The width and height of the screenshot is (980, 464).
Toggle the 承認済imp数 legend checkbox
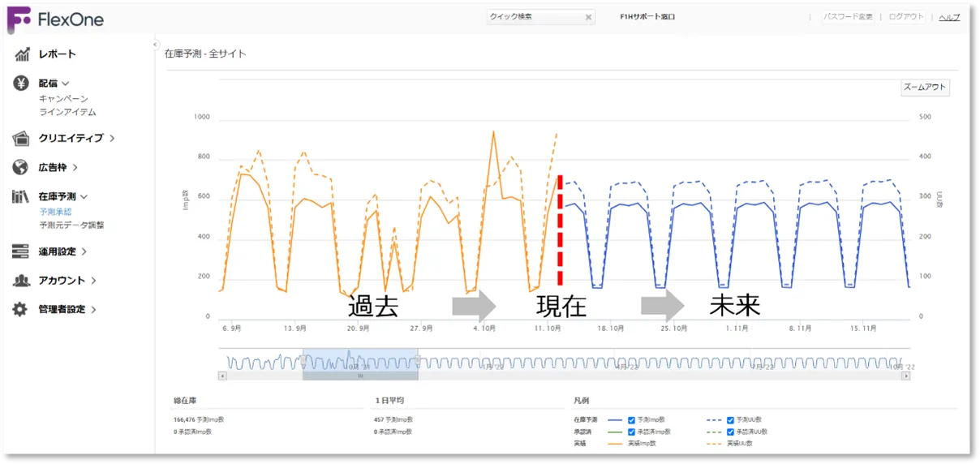point(631,432)
